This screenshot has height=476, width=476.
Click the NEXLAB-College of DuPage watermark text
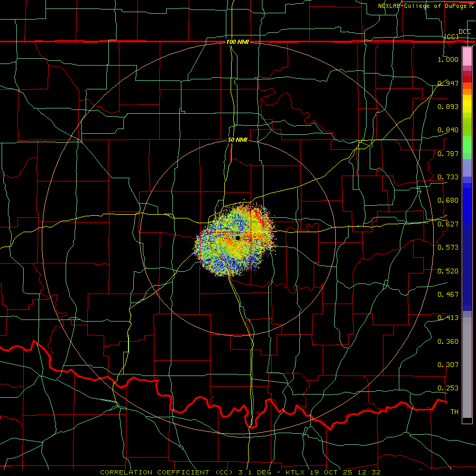click(425, 6)
